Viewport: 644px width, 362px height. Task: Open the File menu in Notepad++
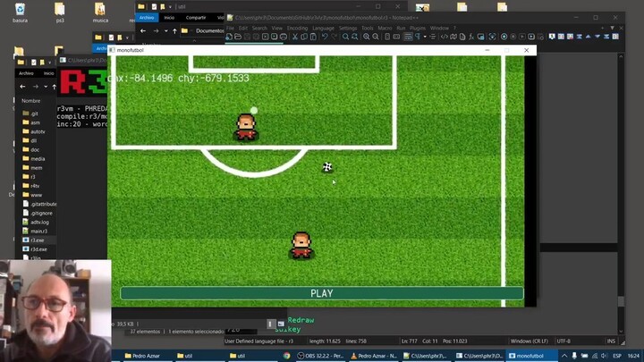click(230, 28)
